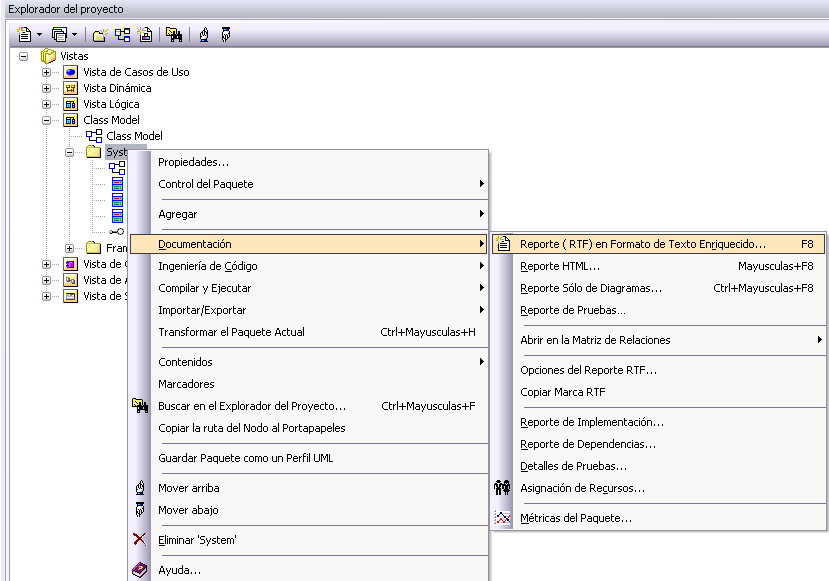
Task: Click the toolbar's upward-pointing hand icon
Action: pyautogui.click(x=204, y=35)
